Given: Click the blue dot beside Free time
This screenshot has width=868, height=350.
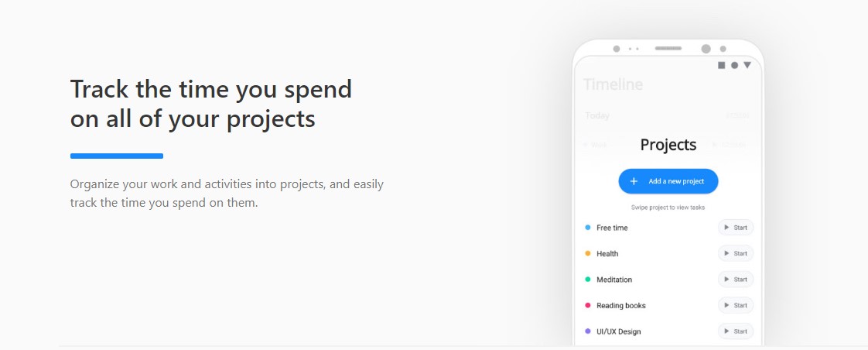Looking at the screenshot, I should [x=588, y=228].
